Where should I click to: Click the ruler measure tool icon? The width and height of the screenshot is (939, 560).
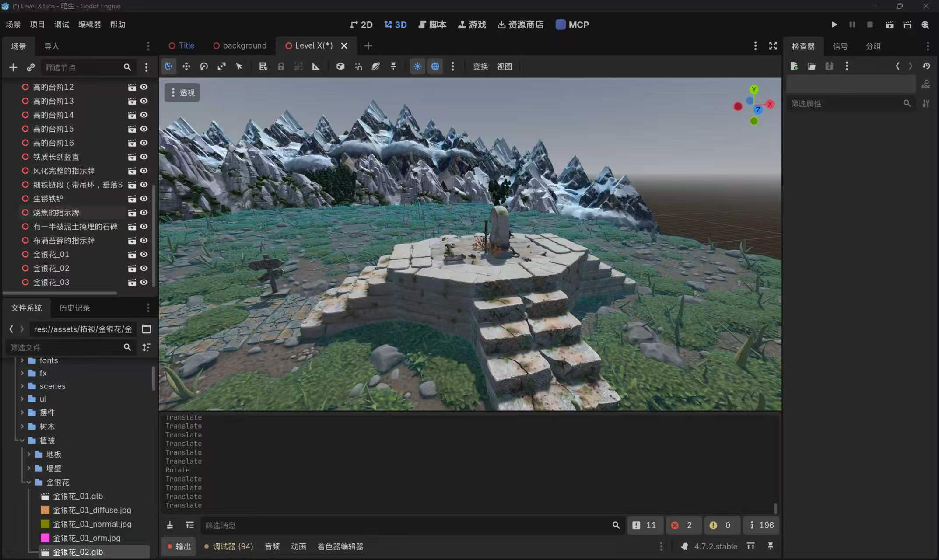[316, 66]
